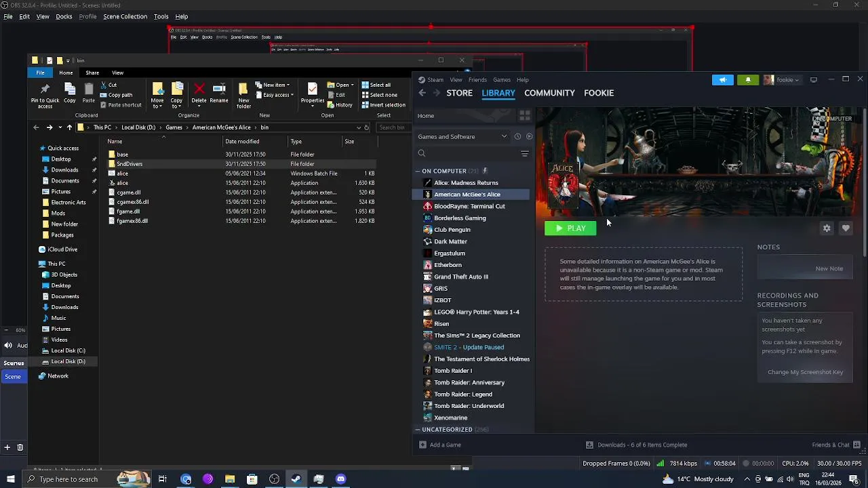Viewport: 868px width, 488px height.
Task: Open the STORE tab in Steam
Action: [459, 93]
